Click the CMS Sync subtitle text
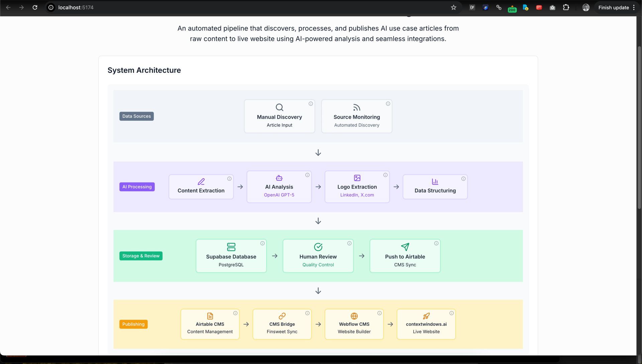The width and height of the screenshot is (642, 364). pos(405,265)
